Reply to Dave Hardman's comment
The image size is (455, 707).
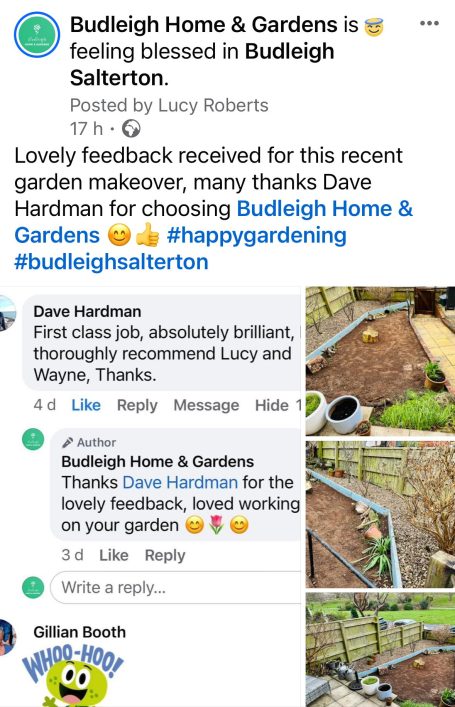(137, 405)
